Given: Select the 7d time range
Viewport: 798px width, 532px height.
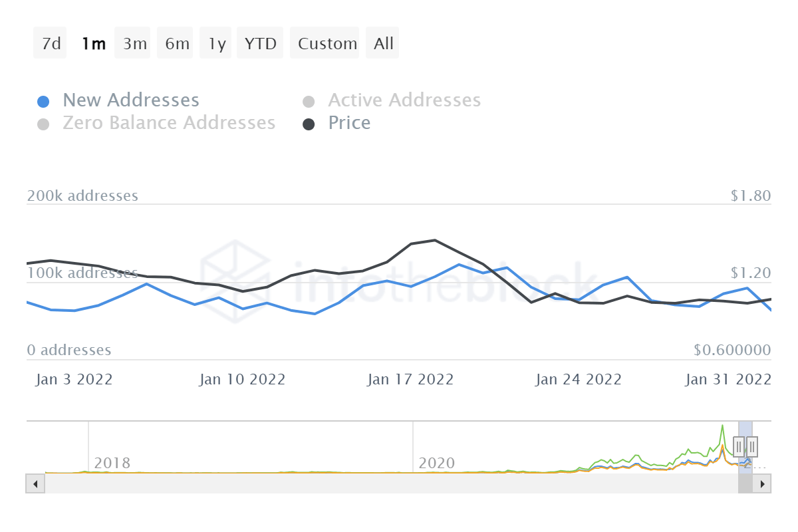Looking at the screenshot, I should (x=51, y=44).
